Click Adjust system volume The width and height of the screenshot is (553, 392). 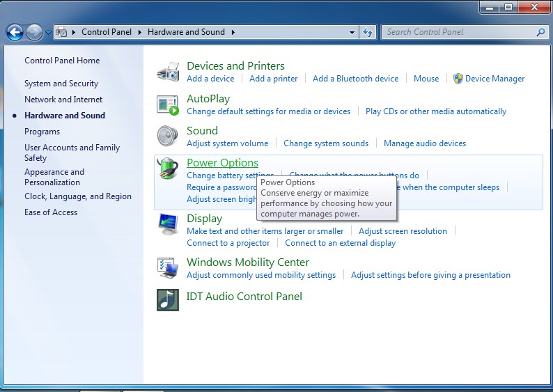click(228, 143)
